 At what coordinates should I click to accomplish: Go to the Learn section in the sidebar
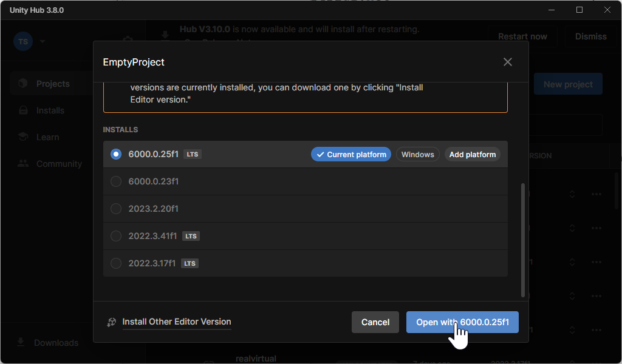(47, 137)
